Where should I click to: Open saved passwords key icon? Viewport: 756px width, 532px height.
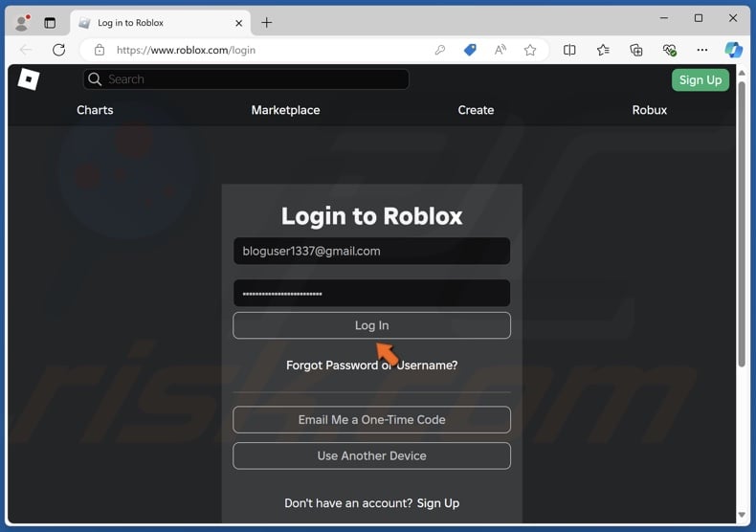439,50
